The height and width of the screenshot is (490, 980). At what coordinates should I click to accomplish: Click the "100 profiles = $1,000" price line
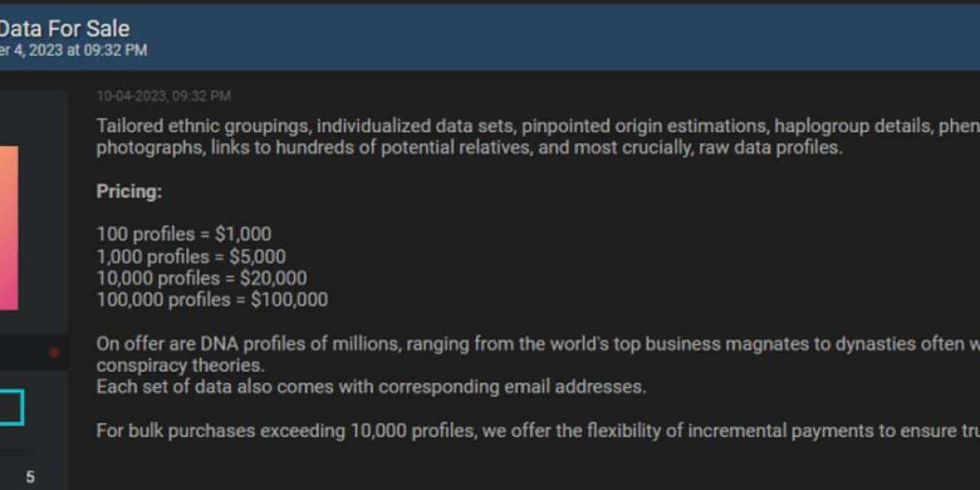(x=183, y=234)
